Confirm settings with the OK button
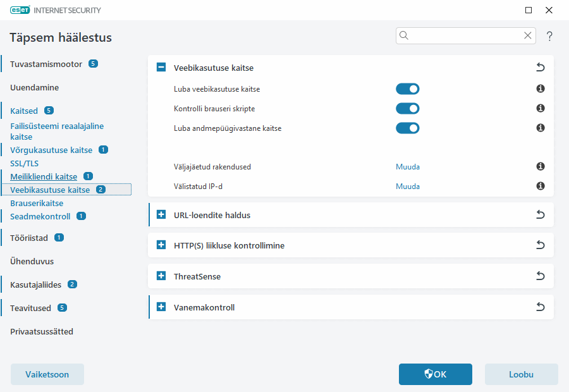The width and height of the screenshot is (569, 392). pos(435,374)
